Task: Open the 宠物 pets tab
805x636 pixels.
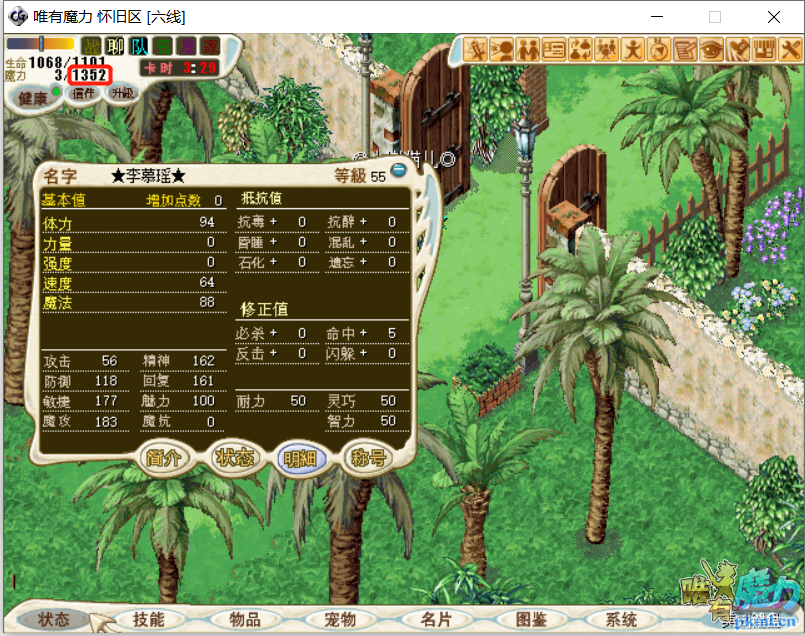Action: [x=340, y=619]
